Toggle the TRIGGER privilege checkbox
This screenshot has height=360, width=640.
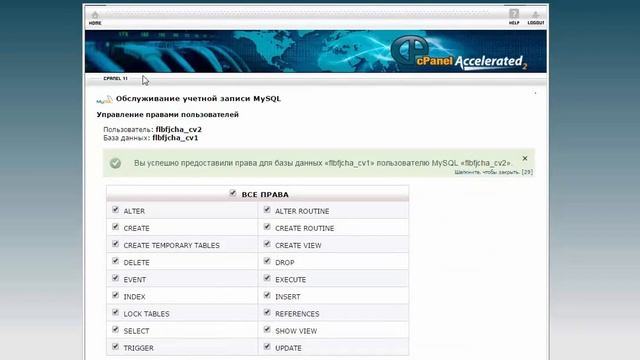point(116,347)
